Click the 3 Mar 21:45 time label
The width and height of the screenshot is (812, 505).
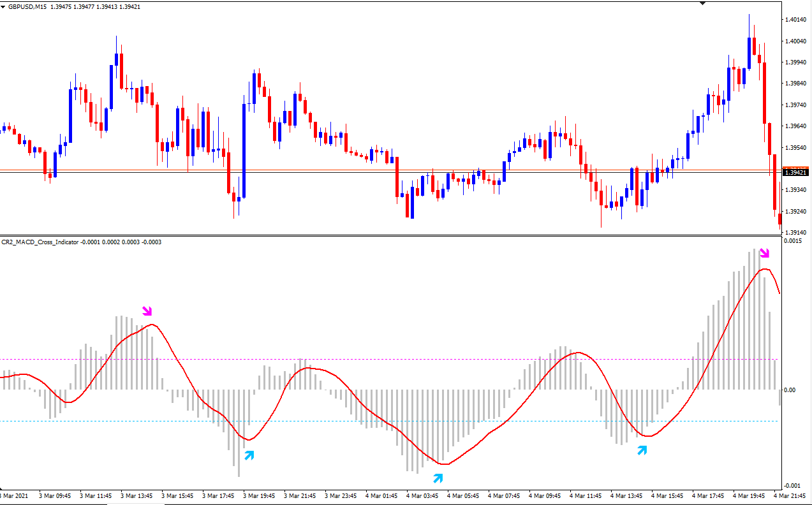[300, 495]
